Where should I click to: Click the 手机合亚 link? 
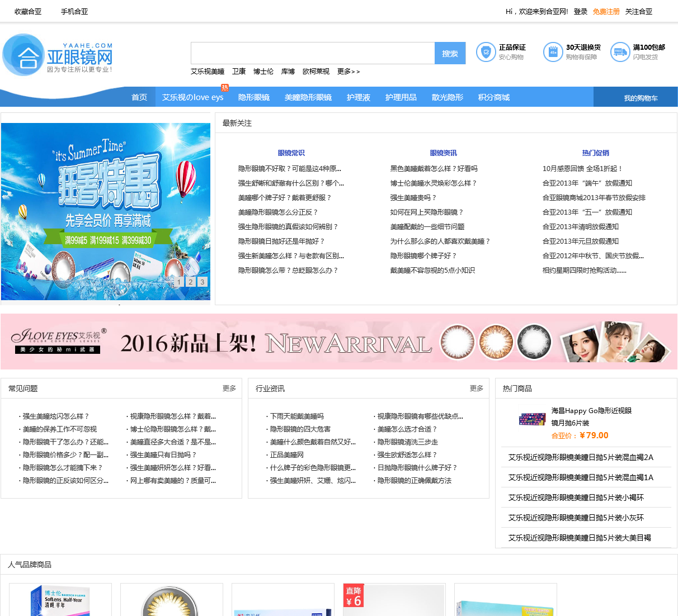pyautogui.click(x=74, y=11)
